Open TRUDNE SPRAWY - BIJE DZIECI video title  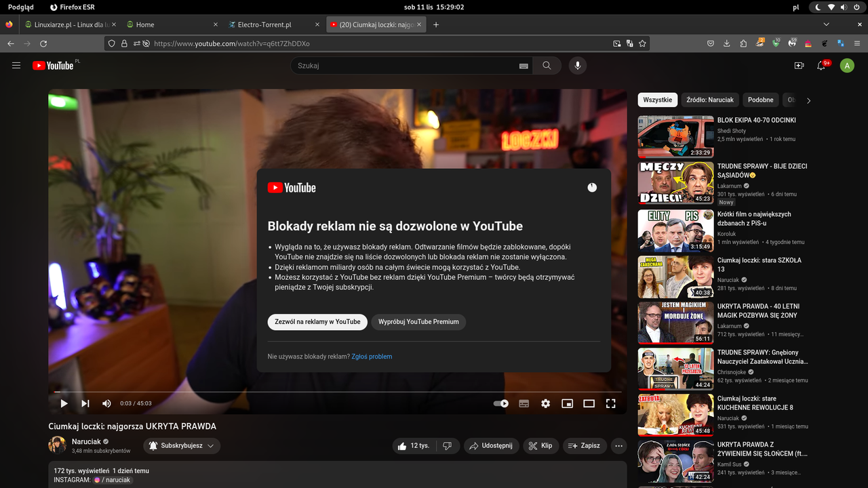(x=762, y=171)
